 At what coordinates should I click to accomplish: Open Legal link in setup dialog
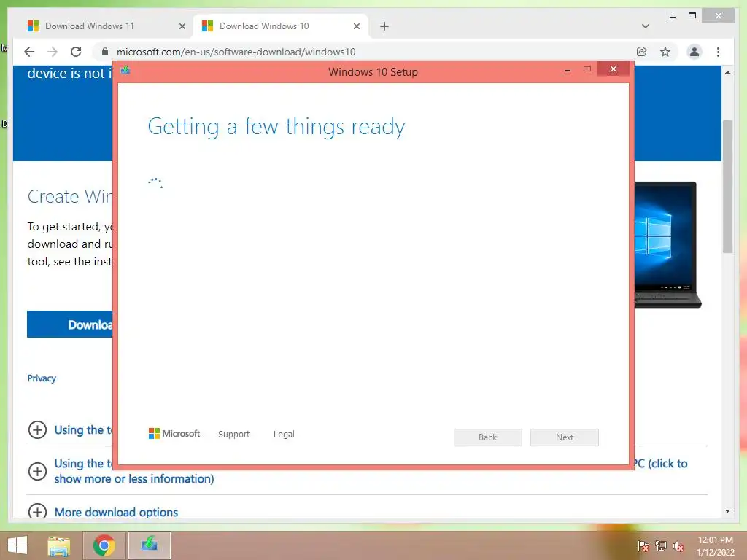[x=284, y=435]
